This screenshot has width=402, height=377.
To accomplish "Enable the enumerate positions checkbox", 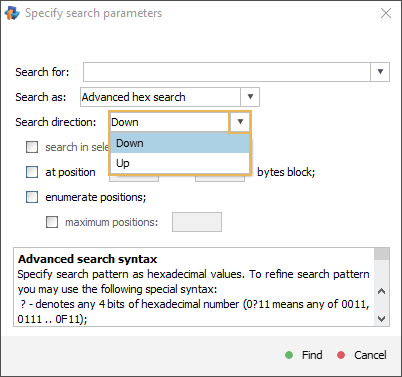I will (x=32, y=197).
